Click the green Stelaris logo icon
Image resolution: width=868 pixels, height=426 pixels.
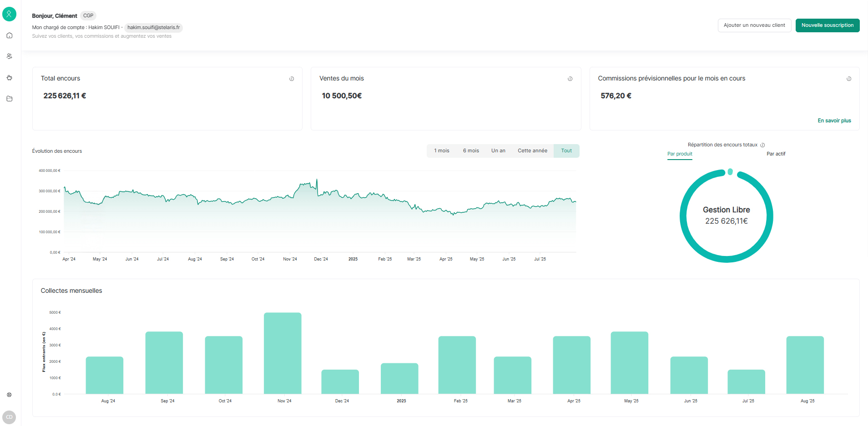[x=9, y=14]
